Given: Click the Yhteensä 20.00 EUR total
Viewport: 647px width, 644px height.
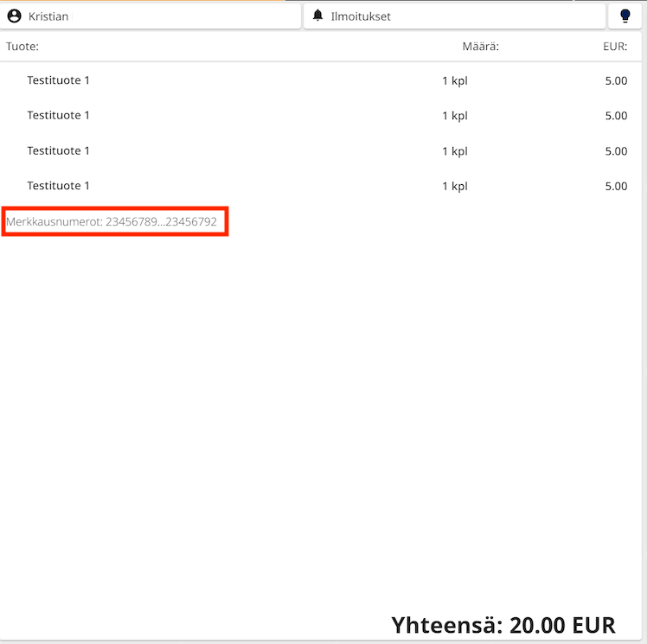Looking at the screenshot, I should pyautogui.click(x=503, y=625).
